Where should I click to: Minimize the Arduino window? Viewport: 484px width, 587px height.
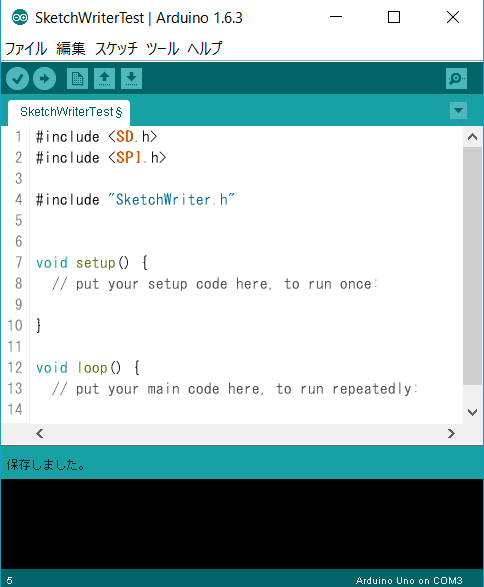336,17
